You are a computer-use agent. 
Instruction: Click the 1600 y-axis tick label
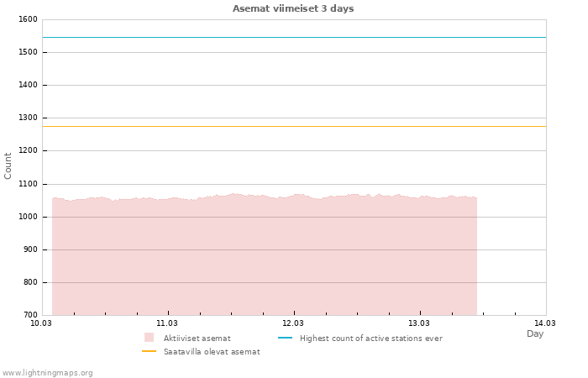(27, 19)
